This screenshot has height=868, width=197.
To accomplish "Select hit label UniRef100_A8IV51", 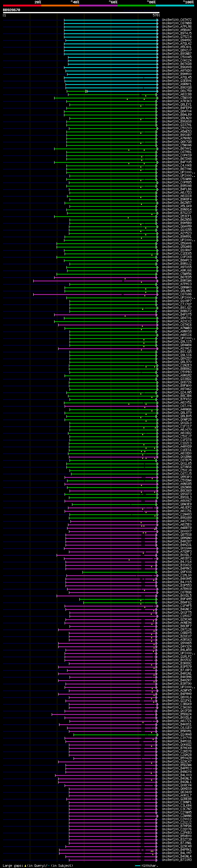I will click(x=177, y=403).
